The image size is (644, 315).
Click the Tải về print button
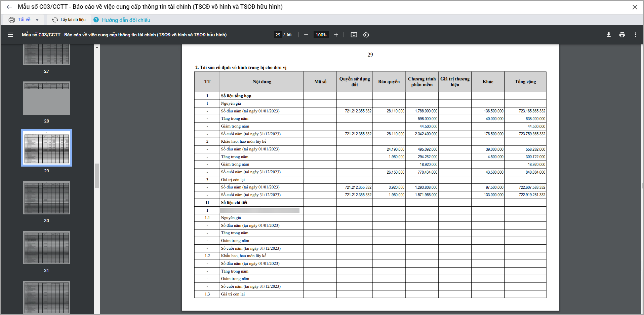(20, 20)
